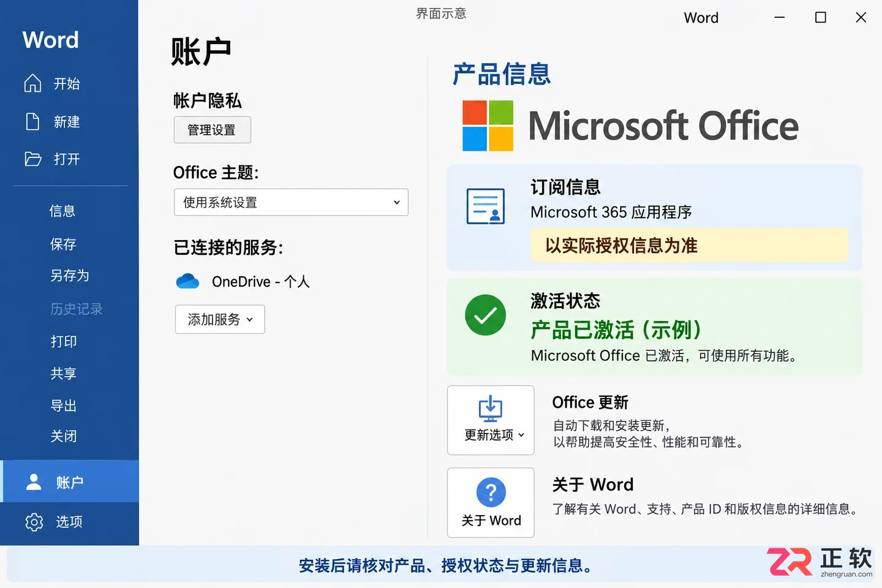Click the 产品信息 heading
The image size is (882, 588).
pos(502,74)
